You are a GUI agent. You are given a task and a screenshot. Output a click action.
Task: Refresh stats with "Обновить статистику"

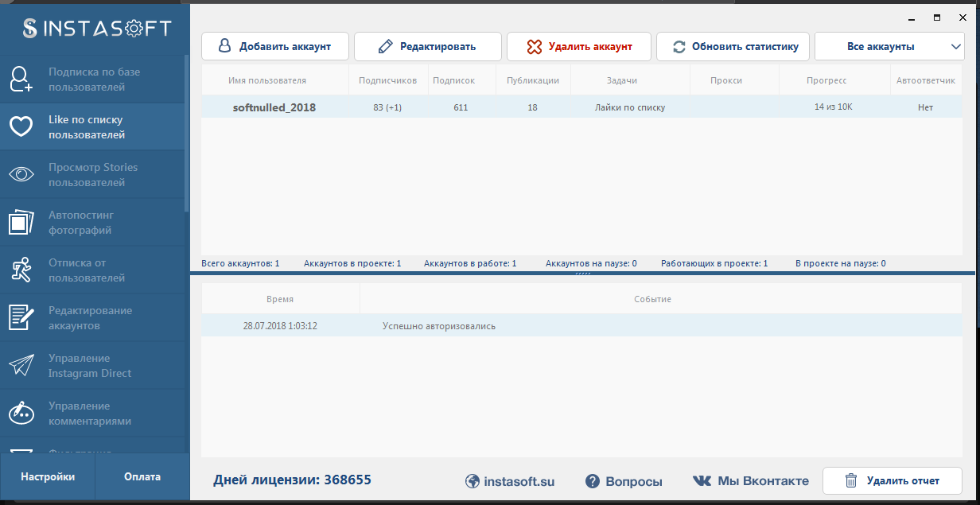733,46
